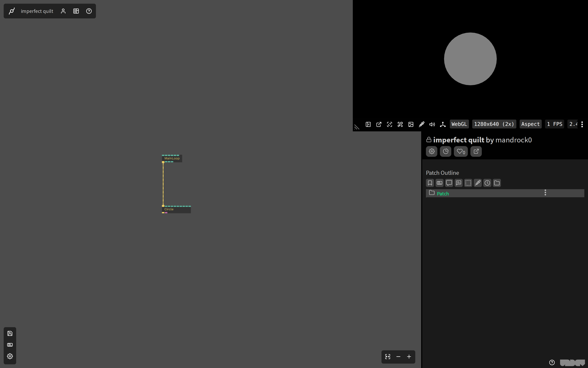Pop out the canvas into a new window

[x=379, y=124]
